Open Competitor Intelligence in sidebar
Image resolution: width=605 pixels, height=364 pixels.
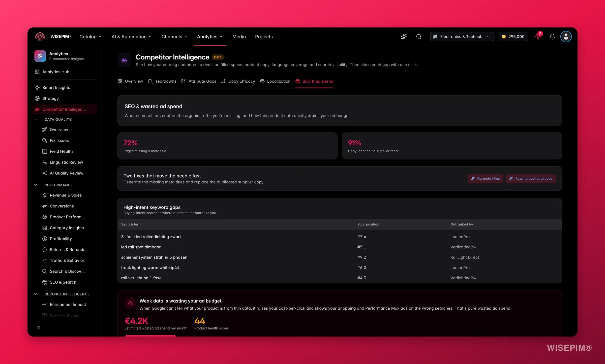click(65, 109)
